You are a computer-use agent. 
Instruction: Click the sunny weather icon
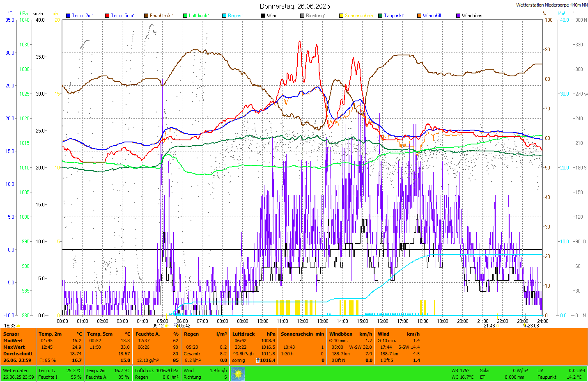click(238, 373)
